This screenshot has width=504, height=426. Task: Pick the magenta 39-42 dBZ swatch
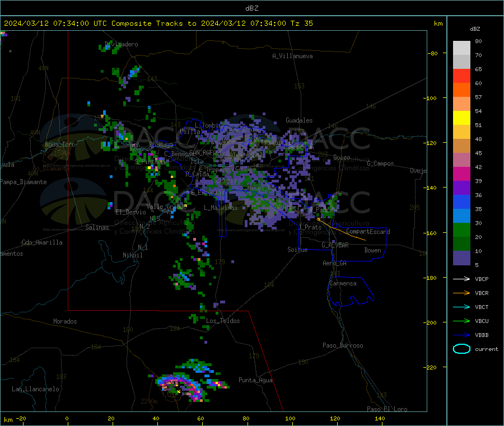click(x=461, y=174)
